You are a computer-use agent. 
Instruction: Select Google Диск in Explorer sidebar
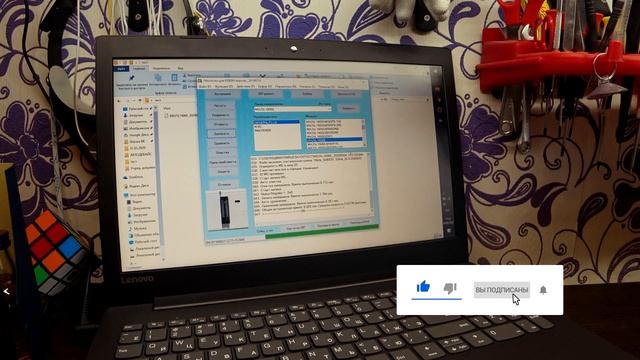pyautogui.click(x=138, y=135)
